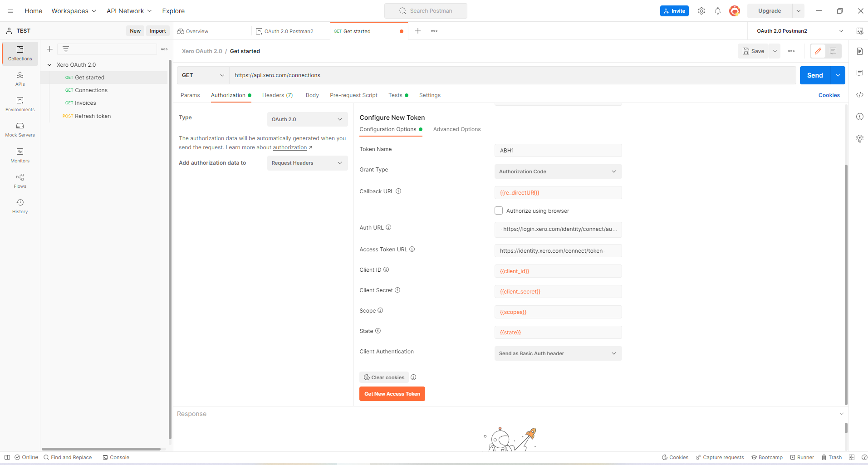Viewport: 868px width, 465px height.
Task: Open the hamburger menu icon
Action: point(10,11)
